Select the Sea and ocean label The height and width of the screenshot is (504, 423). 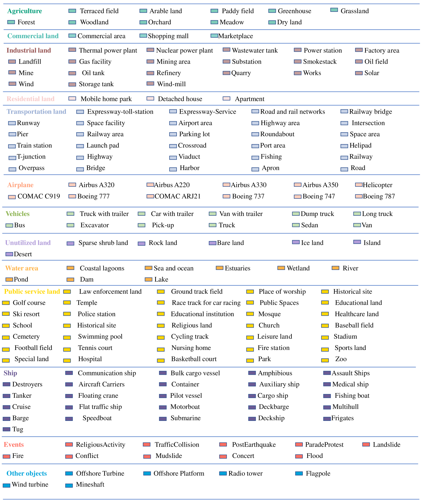(174, 268)
